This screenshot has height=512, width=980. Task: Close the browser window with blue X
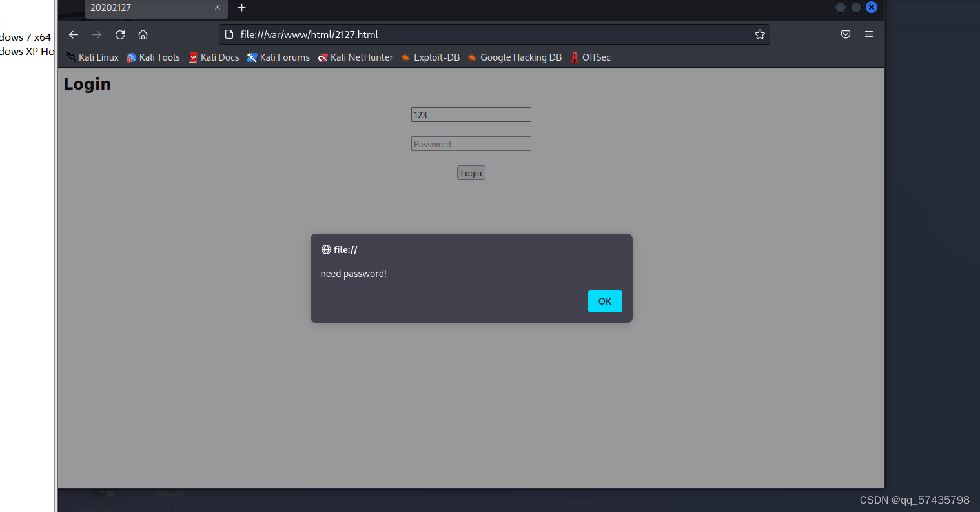point(872,7)
